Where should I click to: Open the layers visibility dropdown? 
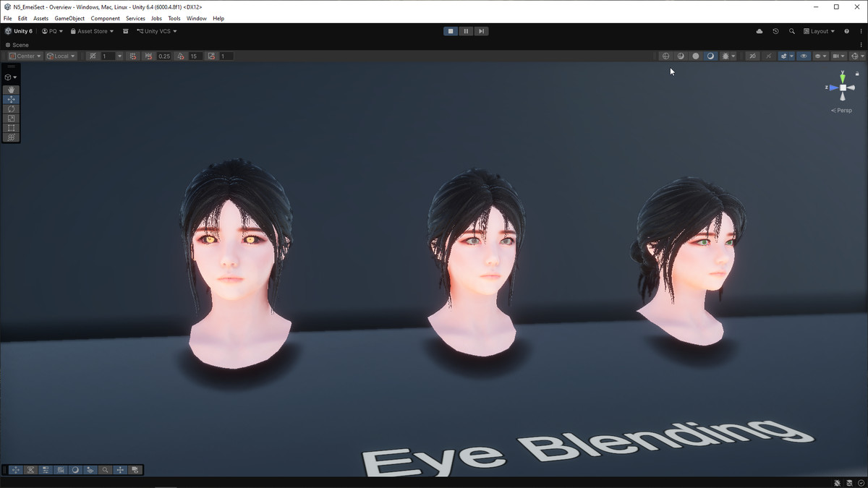coord(820,56)
